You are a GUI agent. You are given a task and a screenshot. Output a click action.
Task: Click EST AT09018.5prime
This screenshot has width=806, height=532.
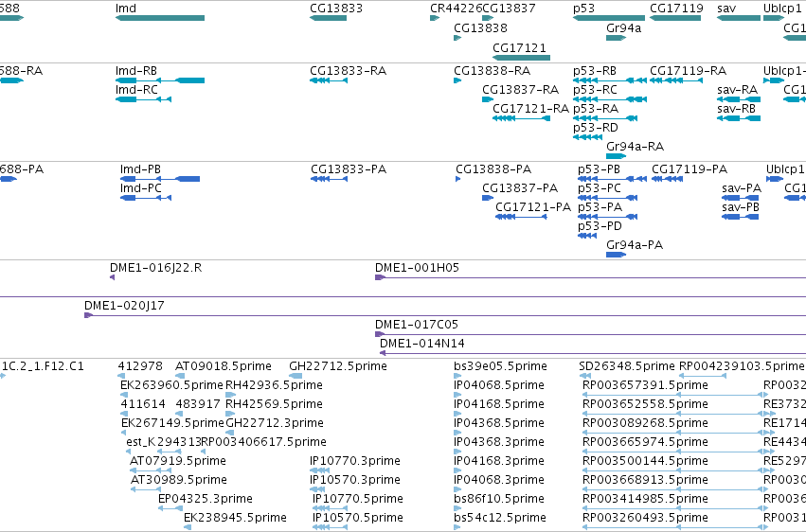click(180, 376)
